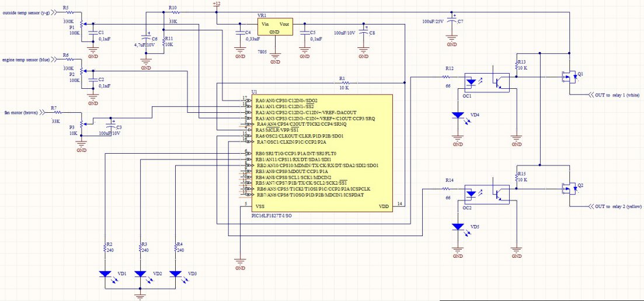Select the Q1 MOSFET transistor symbol

[x=568, y=75]
